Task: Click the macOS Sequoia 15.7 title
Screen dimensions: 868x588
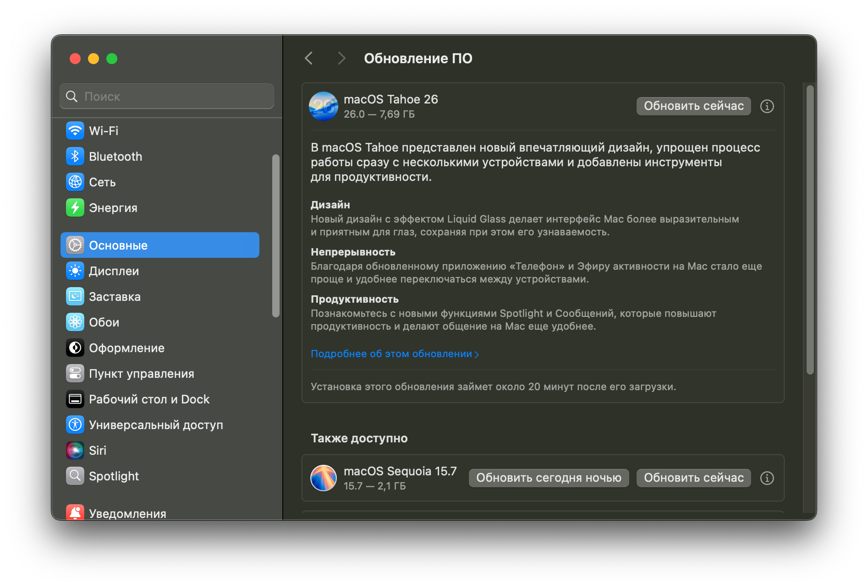Action: click(400, 471)
